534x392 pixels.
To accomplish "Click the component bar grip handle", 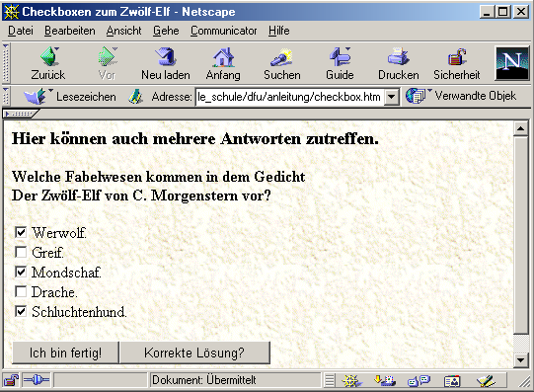I will click(x=330, y=380).
